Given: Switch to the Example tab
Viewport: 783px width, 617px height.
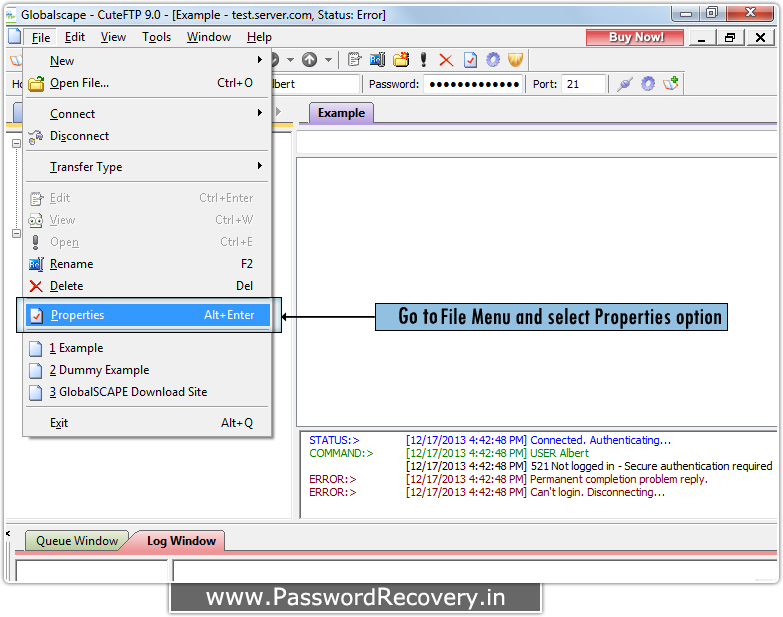Looking at the screenshot, I should (342, 113).
